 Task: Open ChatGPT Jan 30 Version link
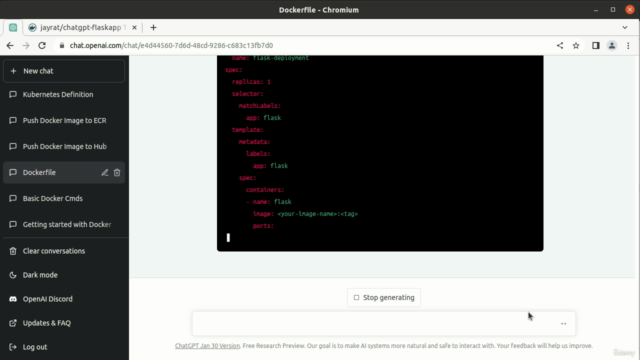207,346
